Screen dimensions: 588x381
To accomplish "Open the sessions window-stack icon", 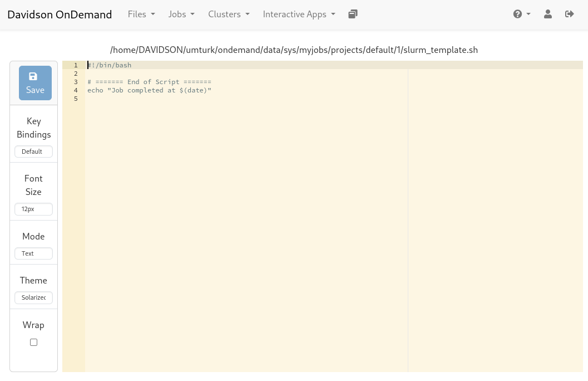I will 353,14.
